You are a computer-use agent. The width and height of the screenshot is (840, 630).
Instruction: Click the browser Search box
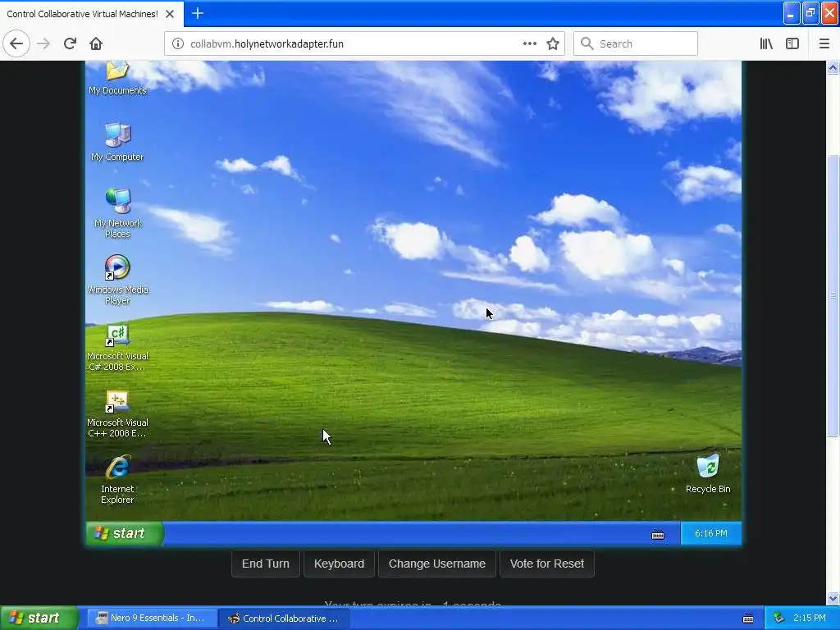636,43
